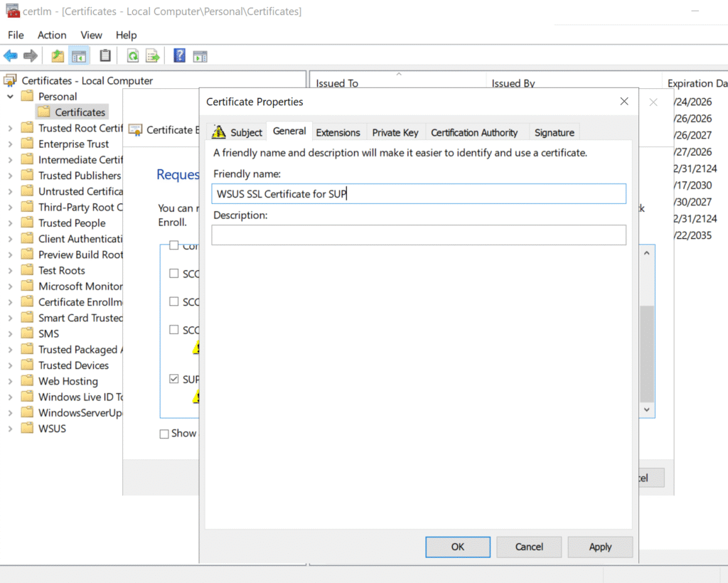Open Help via question mark icon
Image resolution: width=728 pixels, height=583 pixels.
pos(179,55)
